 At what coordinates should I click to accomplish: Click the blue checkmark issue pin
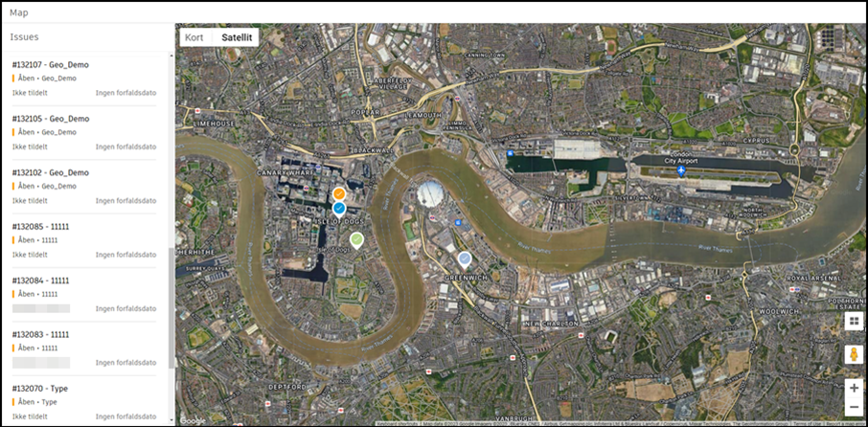click(x=339, y=209)
